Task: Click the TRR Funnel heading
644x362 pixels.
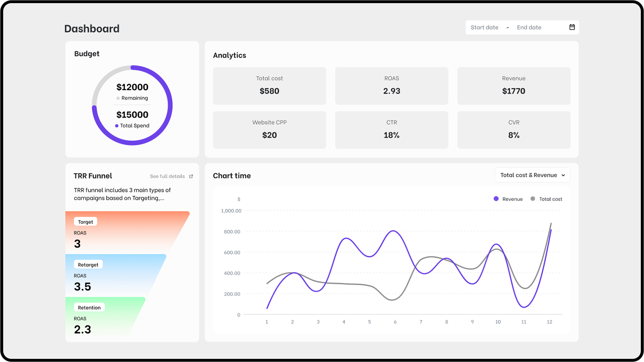Action: 93,176
